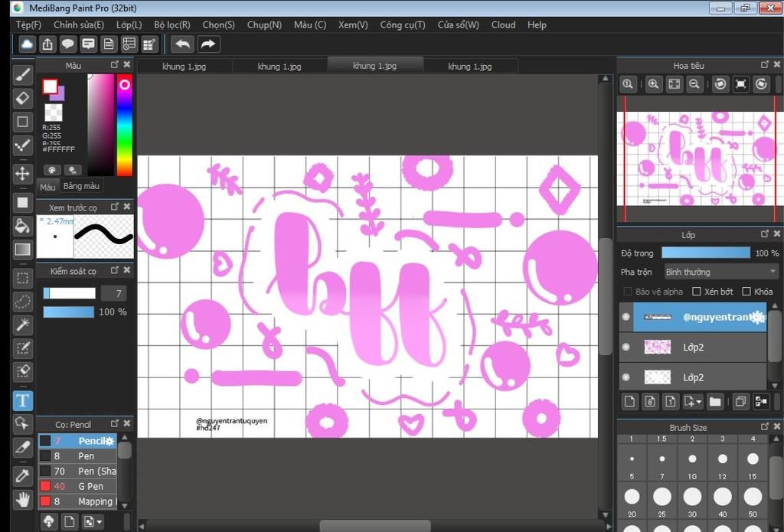The image size is (784, 532).
Task: Open the add-layer dropdown arrow
Action: (x=699, y=402)
